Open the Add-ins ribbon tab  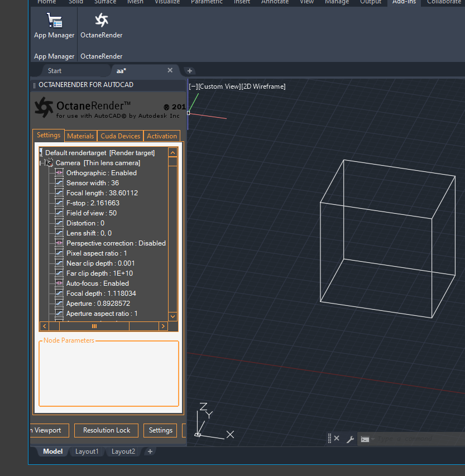[x=404, y=2]
